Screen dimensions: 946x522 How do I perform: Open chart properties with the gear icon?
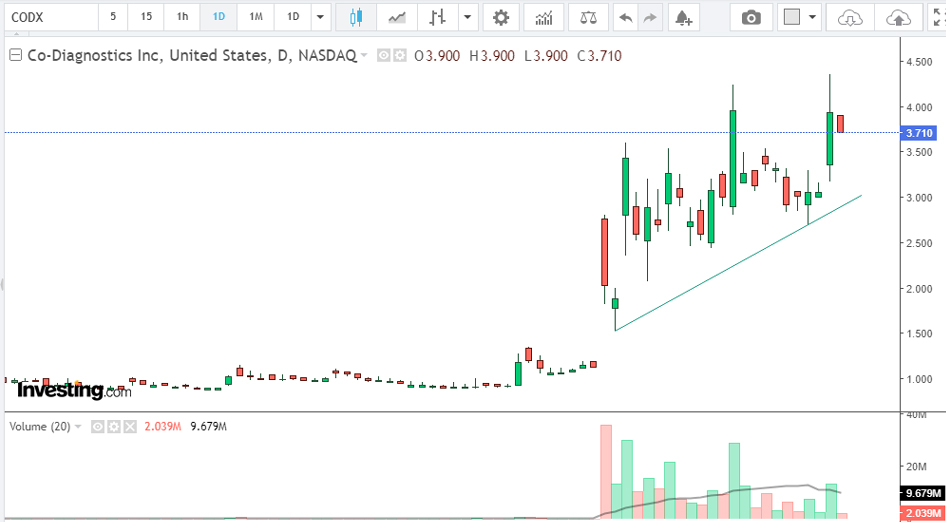(x=501, y=18)
